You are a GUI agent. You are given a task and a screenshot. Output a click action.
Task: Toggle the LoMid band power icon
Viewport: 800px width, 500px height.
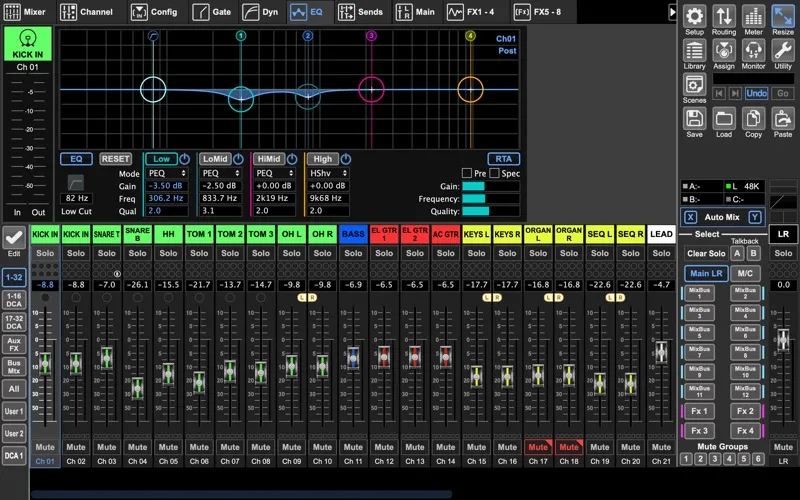tap(238, 159)
